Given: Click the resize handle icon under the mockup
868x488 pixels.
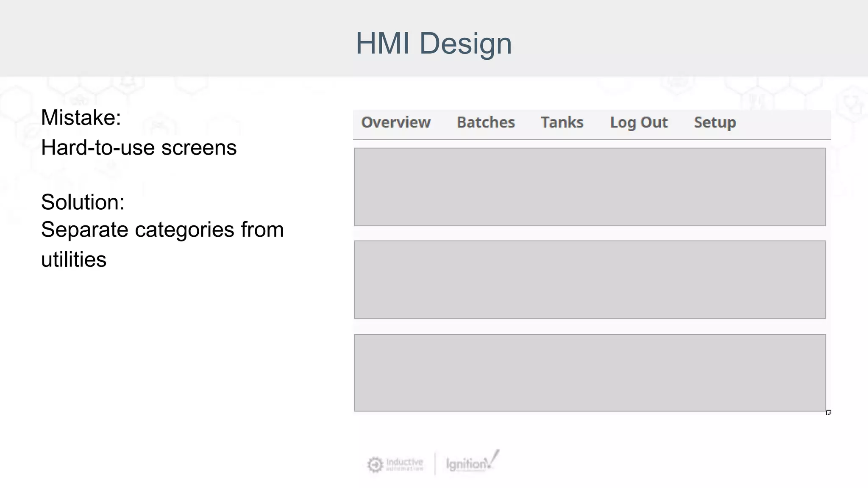Looking at the screenshot, I should click(829, 413).
